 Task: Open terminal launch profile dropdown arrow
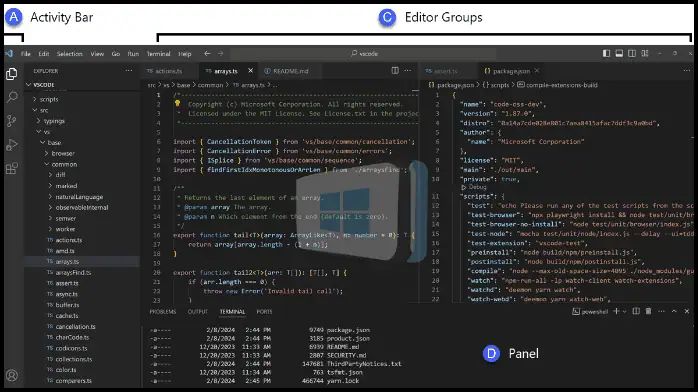click(625, 311)
